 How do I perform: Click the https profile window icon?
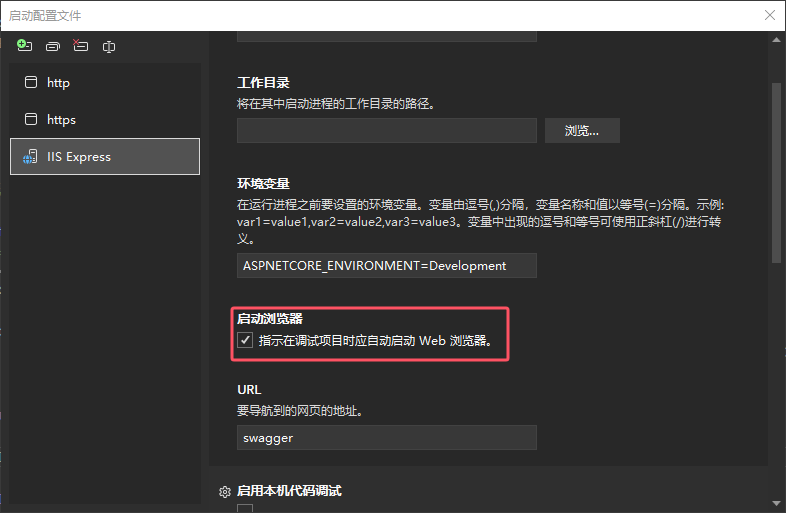pos(31,119)
